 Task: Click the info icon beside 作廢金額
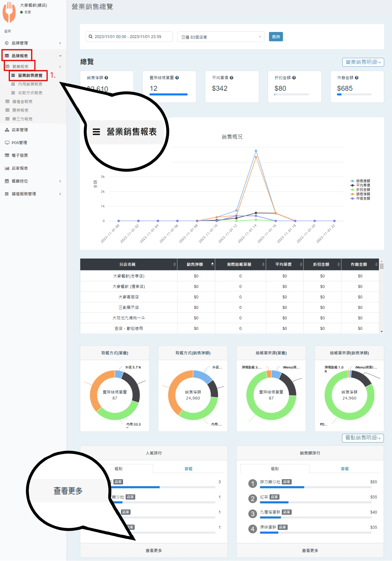point(357,78)
